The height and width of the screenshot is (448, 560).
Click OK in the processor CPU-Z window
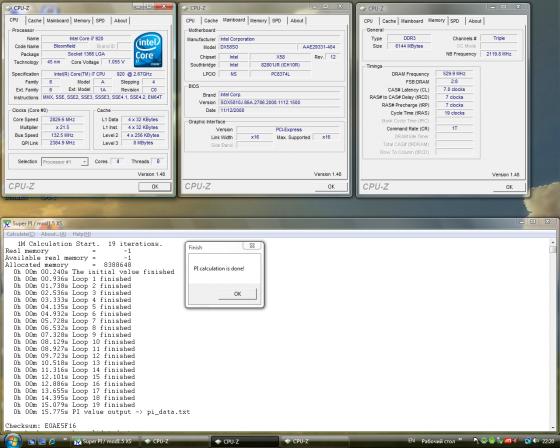pyautogui.click(x=155, y=186)
